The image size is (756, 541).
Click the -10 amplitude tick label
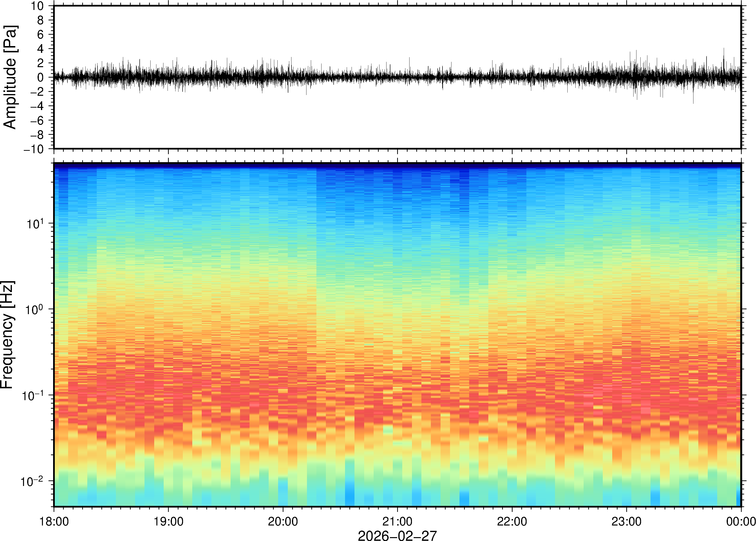(34, 149)
